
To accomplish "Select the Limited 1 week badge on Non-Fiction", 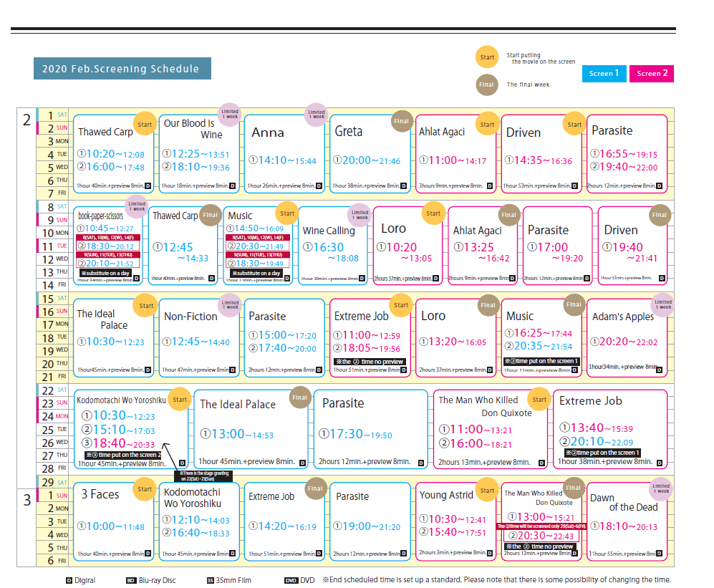I will click(230, 304).
